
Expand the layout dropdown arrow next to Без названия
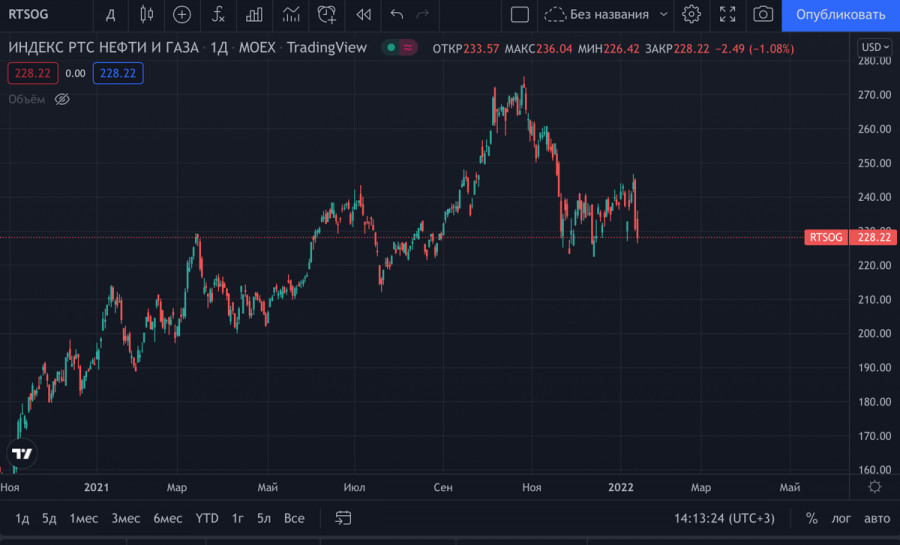coord(664,14)
